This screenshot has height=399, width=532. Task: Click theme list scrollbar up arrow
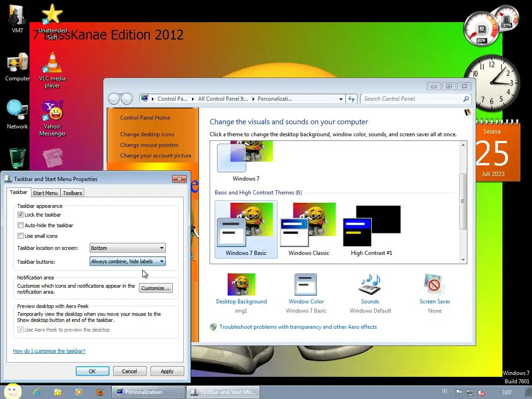(x=463, y=145)
